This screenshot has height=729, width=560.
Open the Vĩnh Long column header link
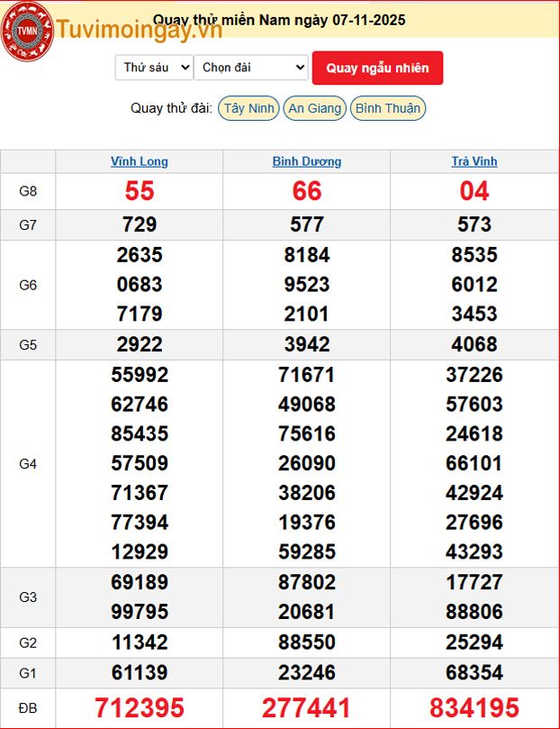[139, 162]
